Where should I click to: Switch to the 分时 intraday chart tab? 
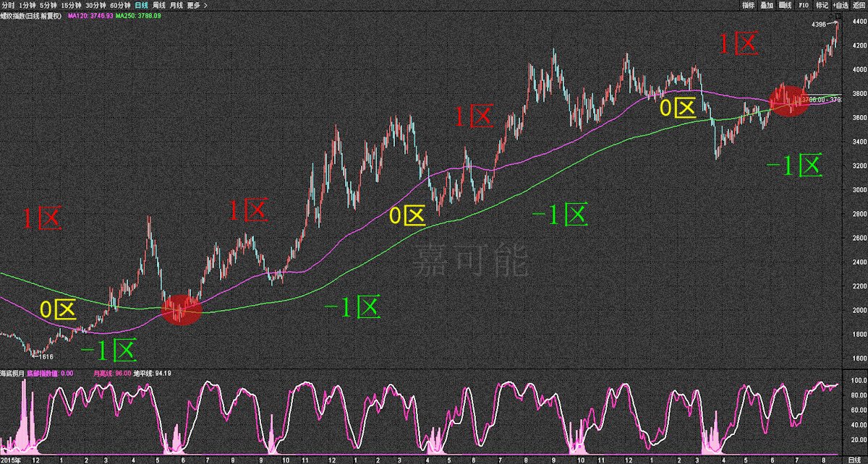pos(8,4)
